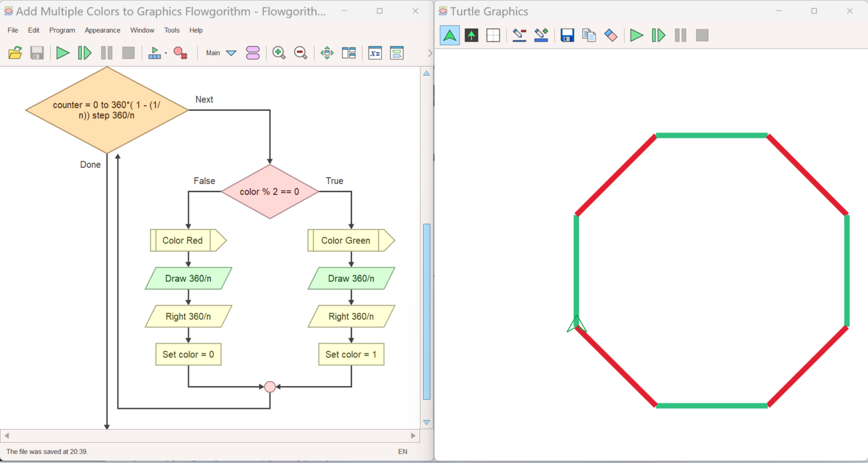Viewport: 868px width, 463px height.
Task: Select the Color Green shape
Action: 351,241
